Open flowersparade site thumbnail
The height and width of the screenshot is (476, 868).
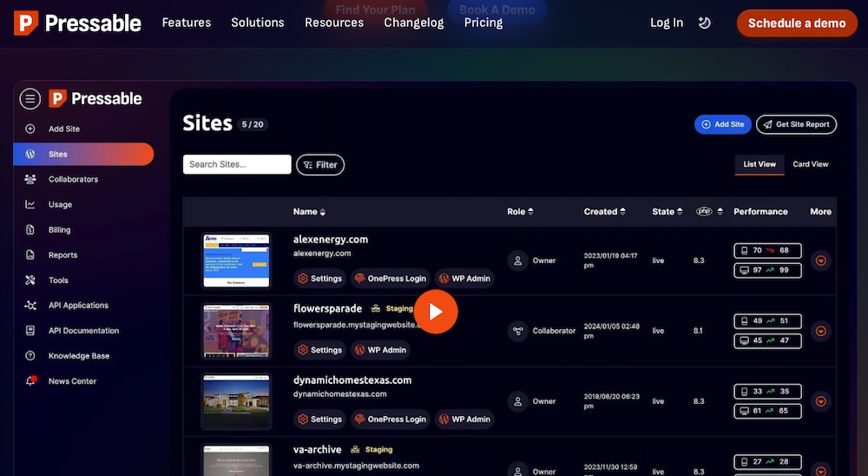[x=236, y=331]
